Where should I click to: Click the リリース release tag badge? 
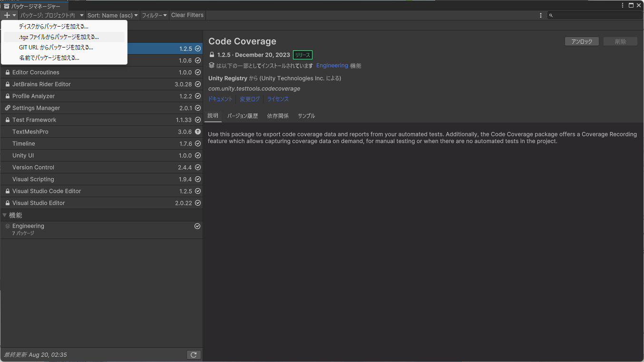click(x=302, y=55)
